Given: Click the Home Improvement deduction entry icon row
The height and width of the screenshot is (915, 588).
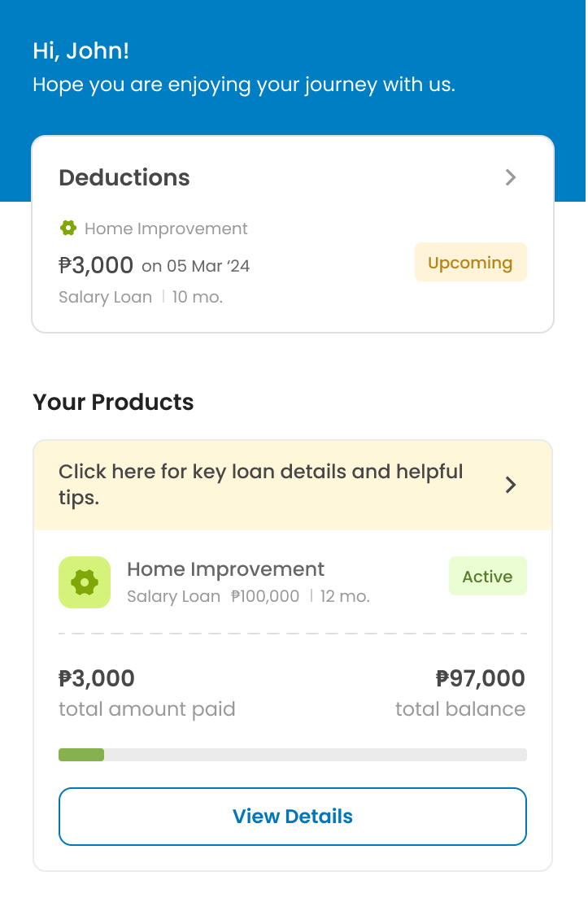Looking at the screenshot, I should pos(153,229).
